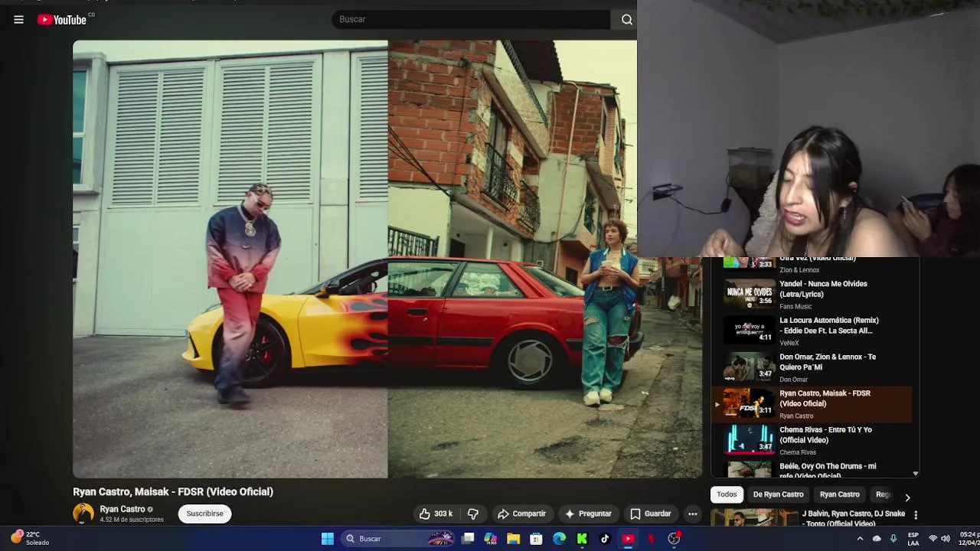The image size is (980, 551).
Task: Open weather widget showing 22°C Soleado
Action: [31, 538]
